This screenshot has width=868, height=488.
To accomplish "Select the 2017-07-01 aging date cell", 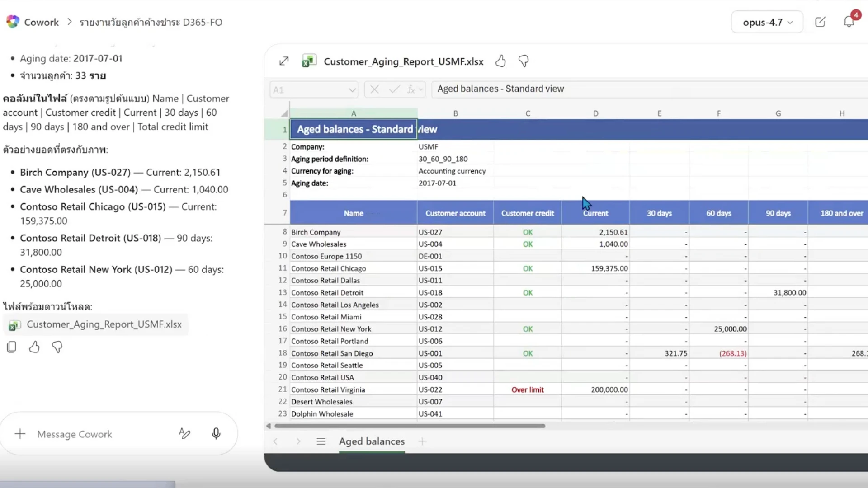I will point(455,183).
